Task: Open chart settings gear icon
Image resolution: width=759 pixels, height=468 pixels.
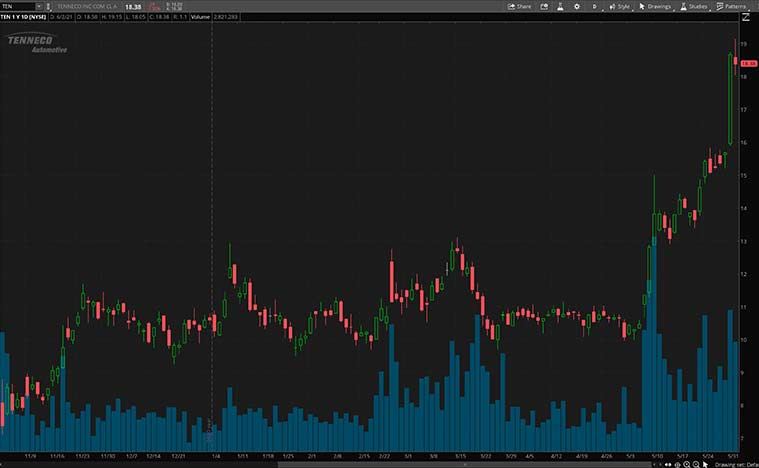Action: coord(576,6)
